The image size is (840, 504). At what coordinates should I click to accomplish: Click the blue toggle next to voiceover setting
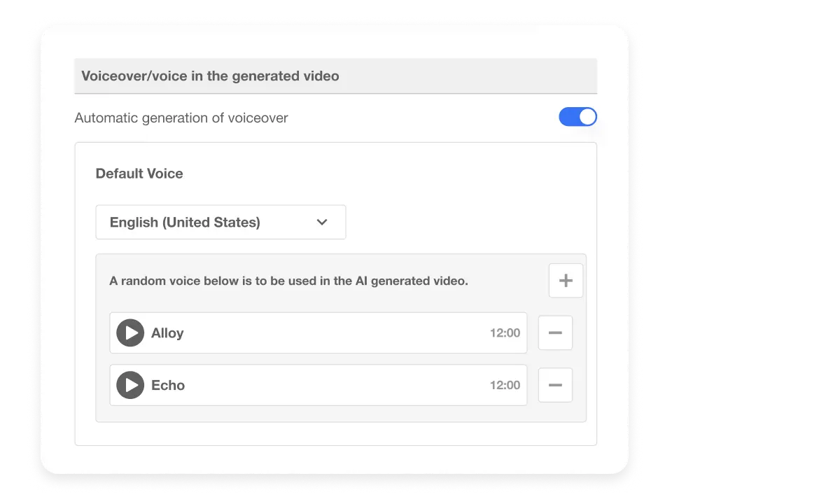(x=578, y=116)
